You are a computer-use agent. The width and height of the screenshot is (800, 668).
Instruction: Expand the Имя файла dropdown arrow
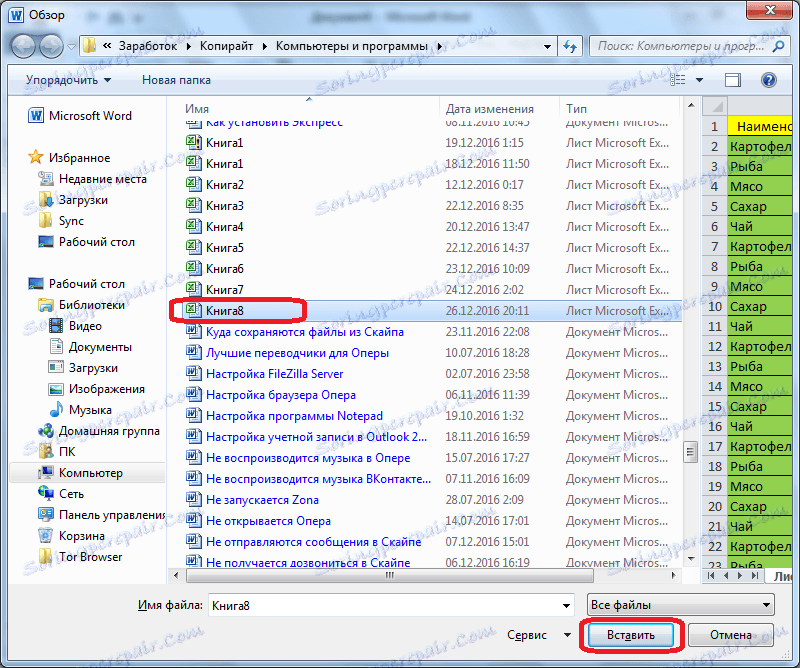(566, 606)
